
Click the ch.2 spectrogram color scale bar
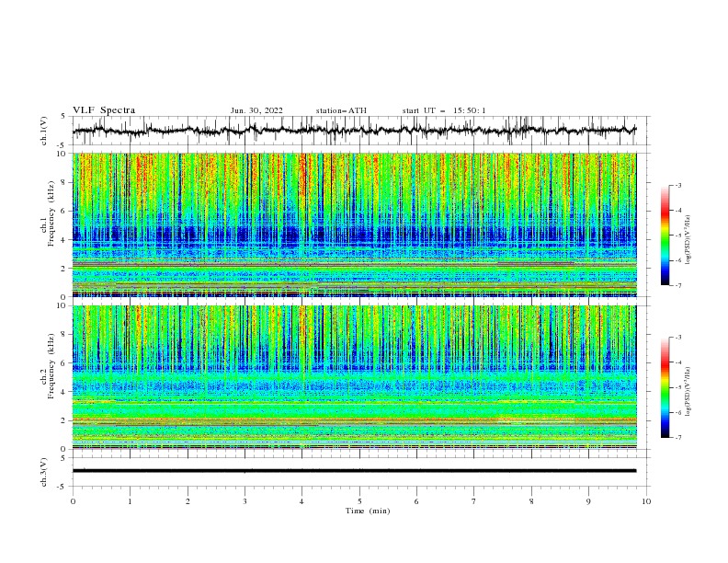pos(665,387)
